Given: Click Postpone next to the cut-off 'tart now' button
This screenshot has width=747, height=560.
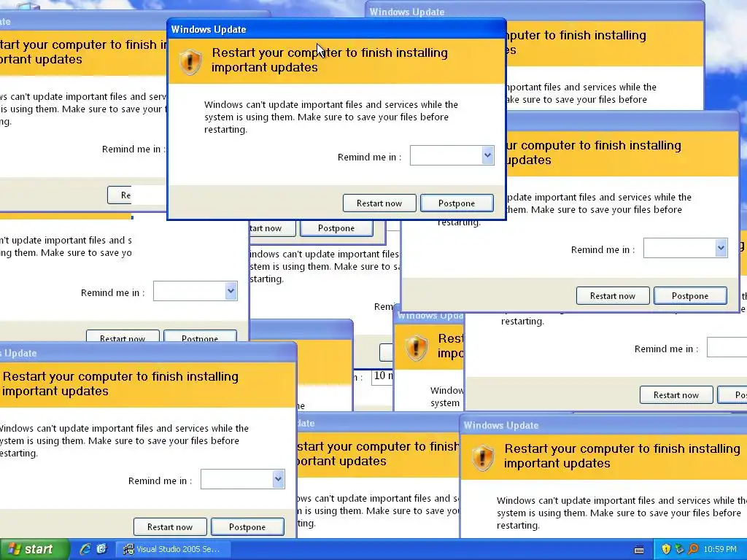Looking at the screenshot, I should [x=336, y=228].
